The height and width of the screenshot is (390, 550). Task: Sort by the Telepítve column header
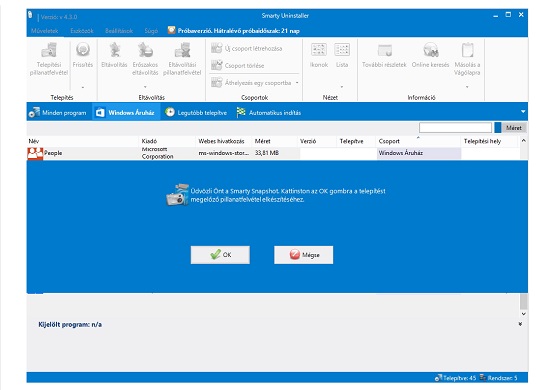tap(356, 141)
